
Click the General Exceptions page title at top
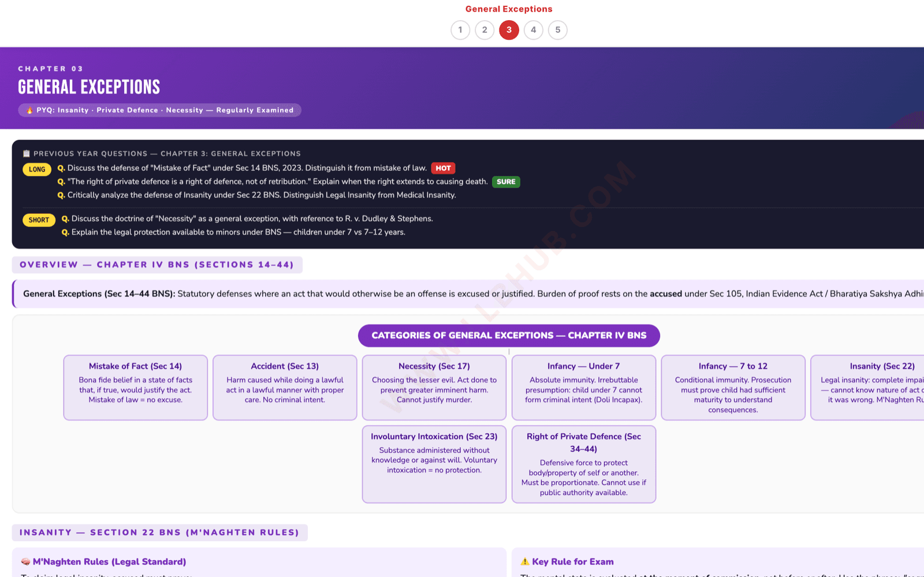(509, 9)
